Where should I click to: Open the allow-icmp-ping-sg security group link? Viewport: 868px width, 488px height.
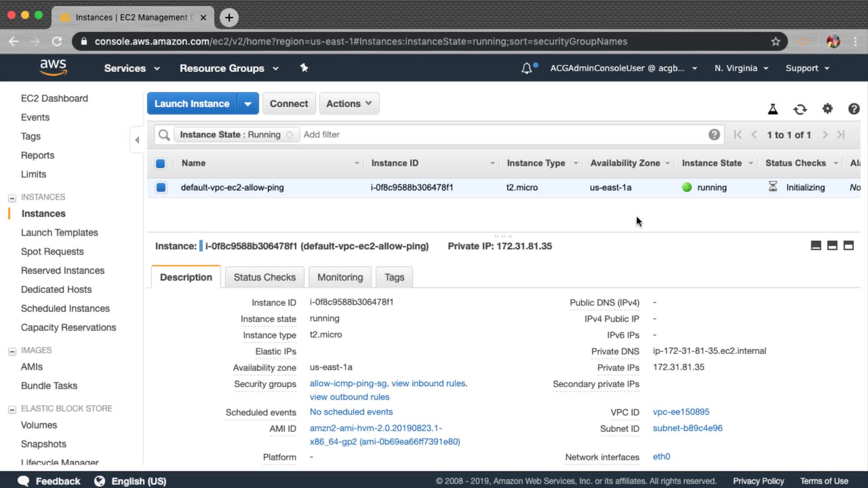348,383
